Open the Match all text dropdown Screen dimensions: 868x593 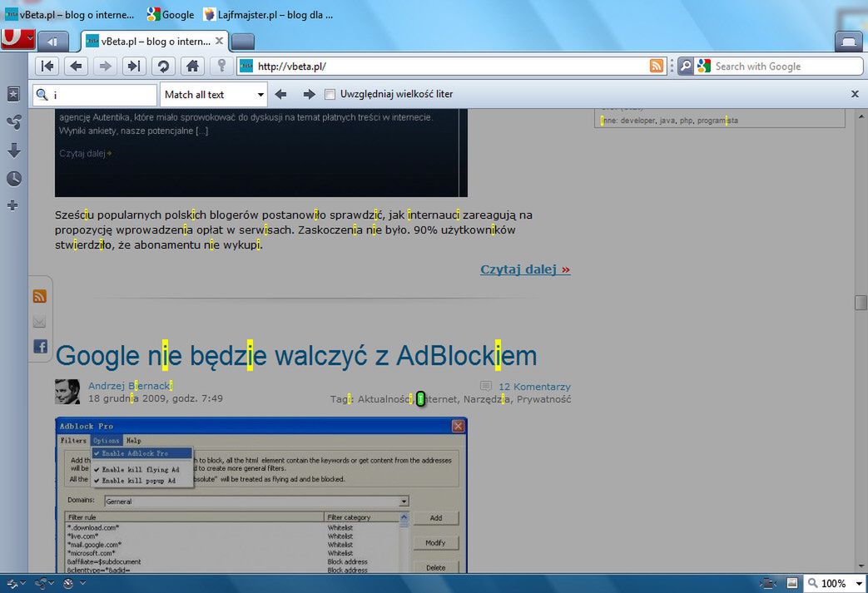coord(214,95)
